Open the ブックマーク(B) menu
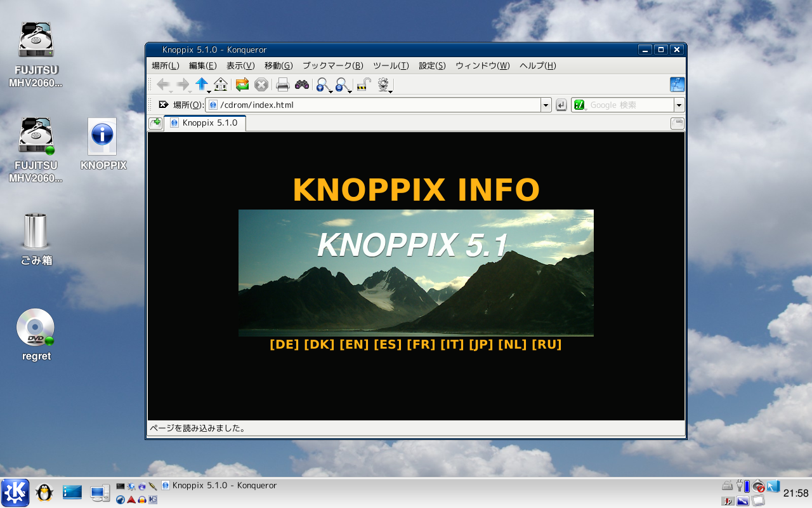The image size is (812, 508). tap(333, 65)
